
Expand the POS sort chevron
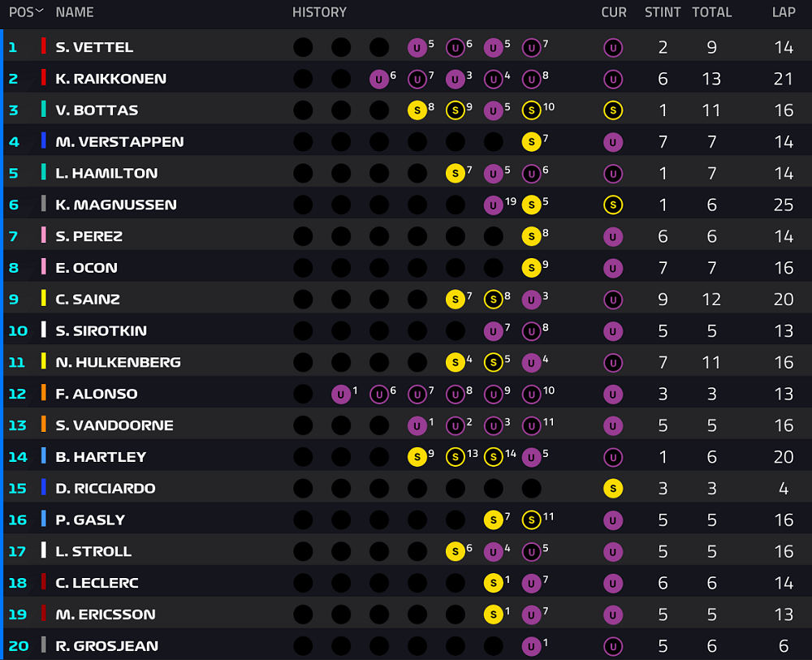39,11
